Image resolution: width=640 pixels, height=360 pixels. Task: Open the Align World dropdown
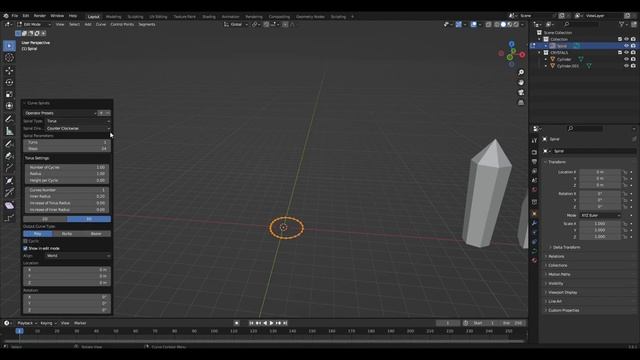pyautogui.click(x=78, y=256)
